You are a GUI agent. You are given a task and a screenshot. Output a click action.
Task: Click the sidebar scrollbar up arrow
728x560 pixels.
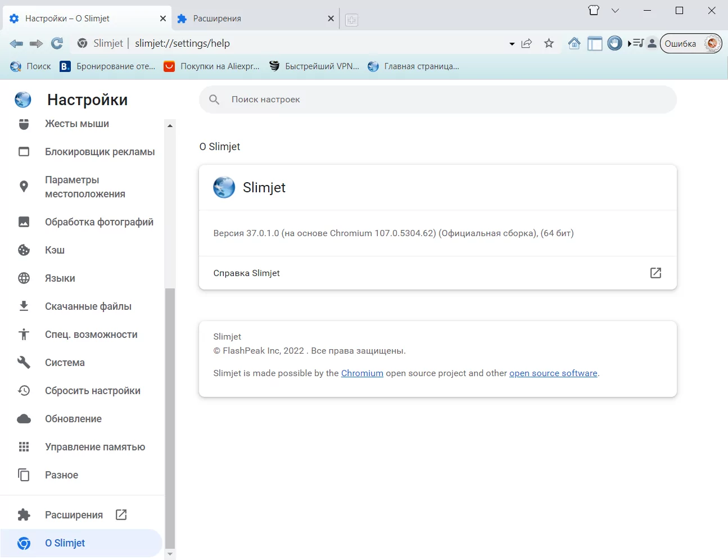pos(170,125)
